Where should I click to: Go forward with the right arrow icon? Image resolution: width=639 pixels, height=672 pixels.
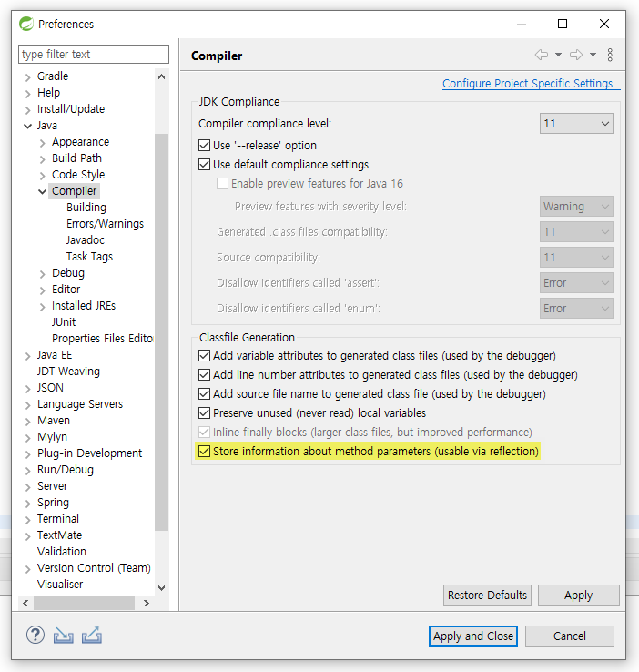point(576,55)
